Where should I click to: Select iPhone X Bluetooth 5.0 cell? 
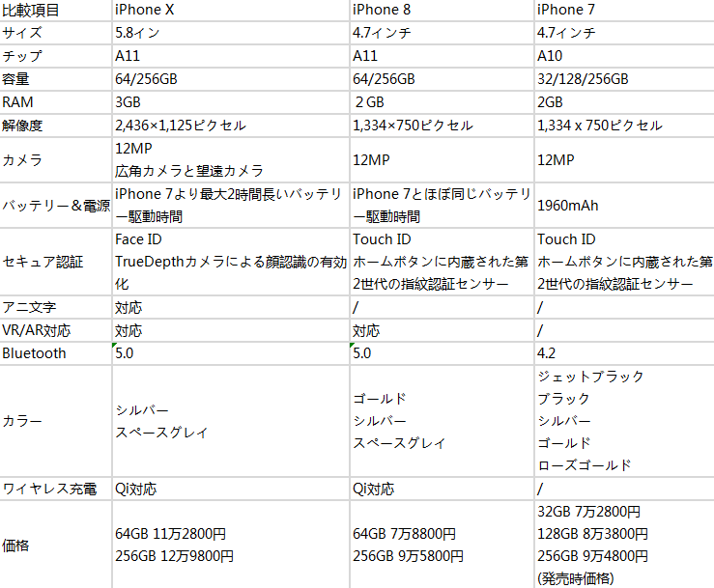point(231,353)
